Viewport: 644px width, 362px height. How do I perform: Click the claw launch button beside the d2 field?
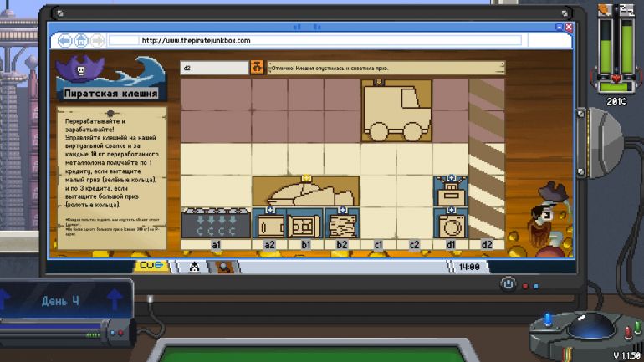tap(258, 68)
